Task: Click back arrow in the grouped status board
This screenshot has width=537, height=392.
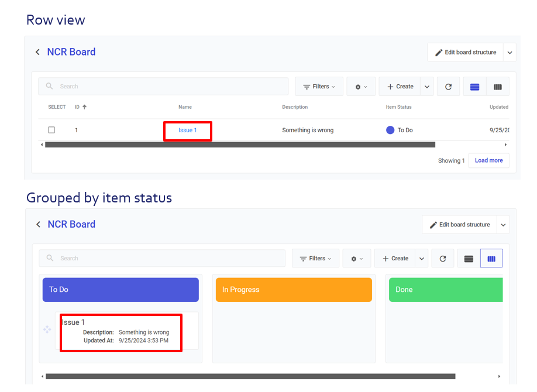Action: pos(38,225)
